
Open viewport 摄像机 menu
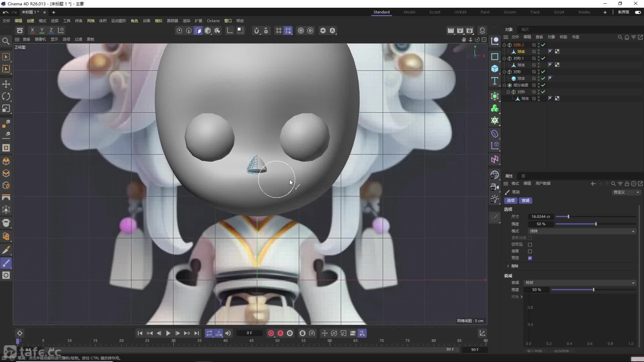pyautogui.click(x=40, y=39)
